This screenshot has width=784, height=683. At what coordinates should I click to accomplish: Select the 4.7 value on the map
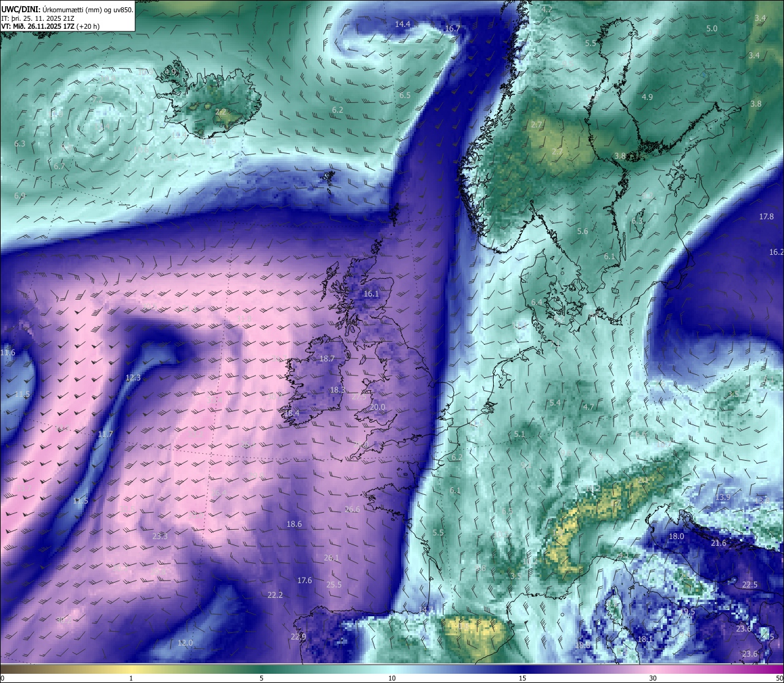(589, 407)
